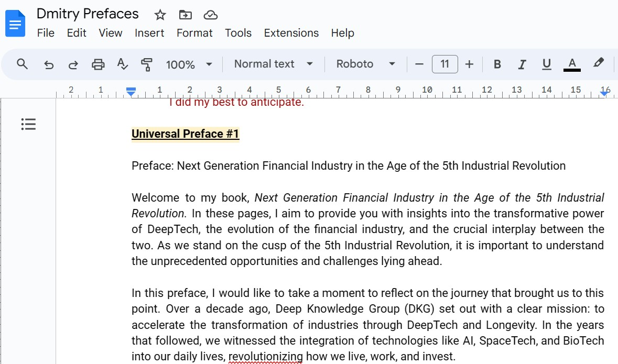
Task: Open the 100% zoom level dropdown
Action: pyautogui.click(x=189, y=64)
